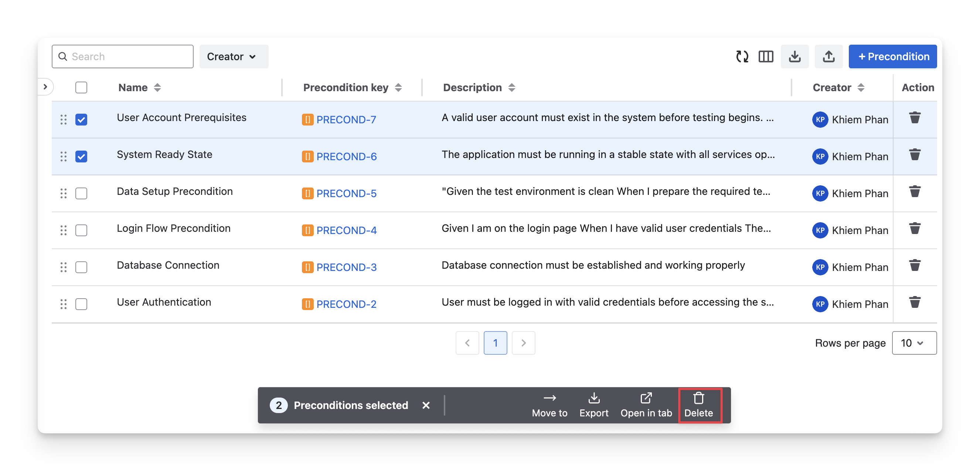The image size is (980, 471).
Task: Click the upload export icon button
Action: (828, 56)
